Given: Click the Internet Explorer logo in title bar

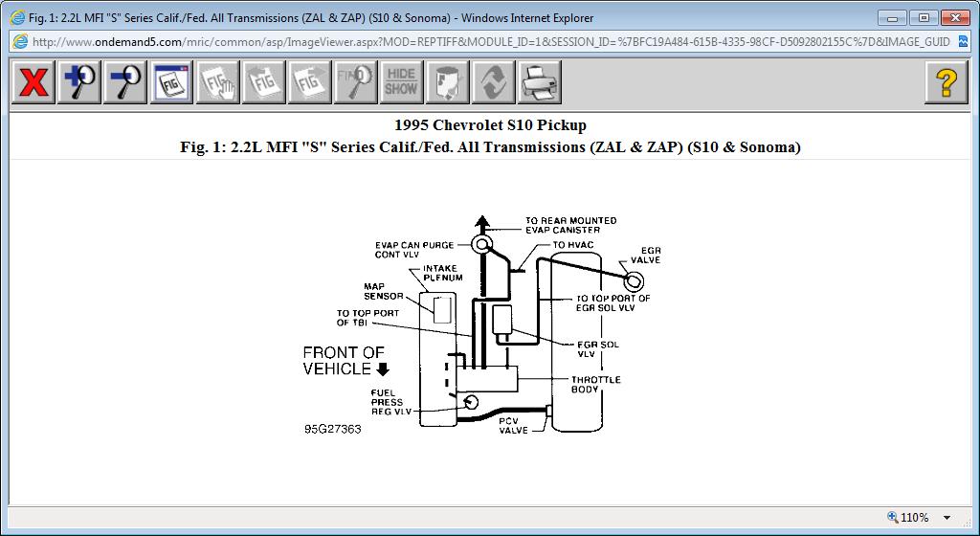Looking at the screenshot, I should click(x=18, y=17).
